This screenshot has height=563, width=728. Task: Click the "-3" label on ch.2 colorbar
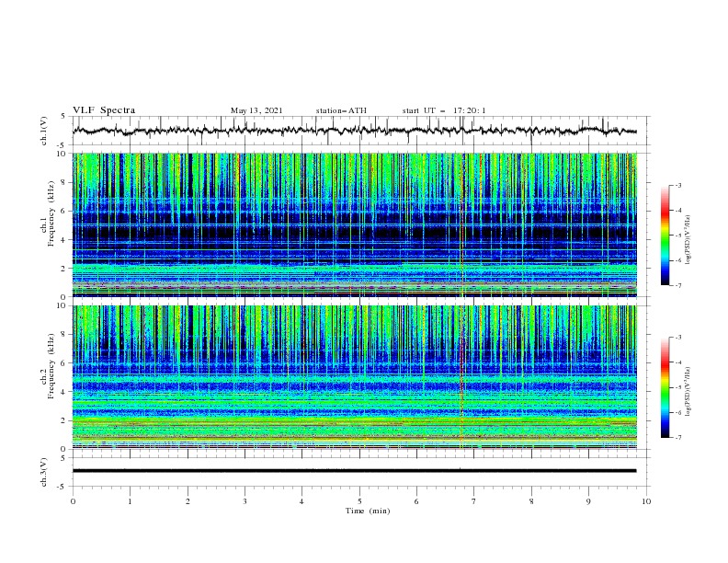coord(678,338)
